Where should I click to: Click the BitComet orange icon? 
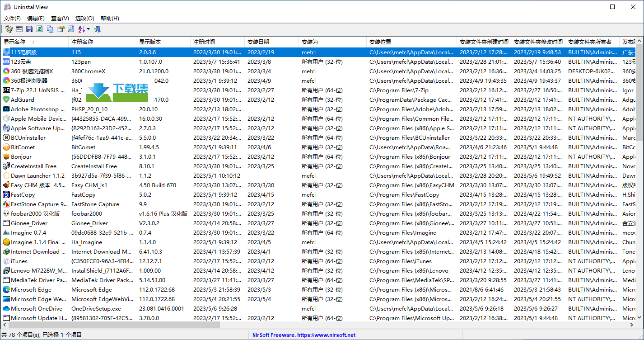[6, 147]
